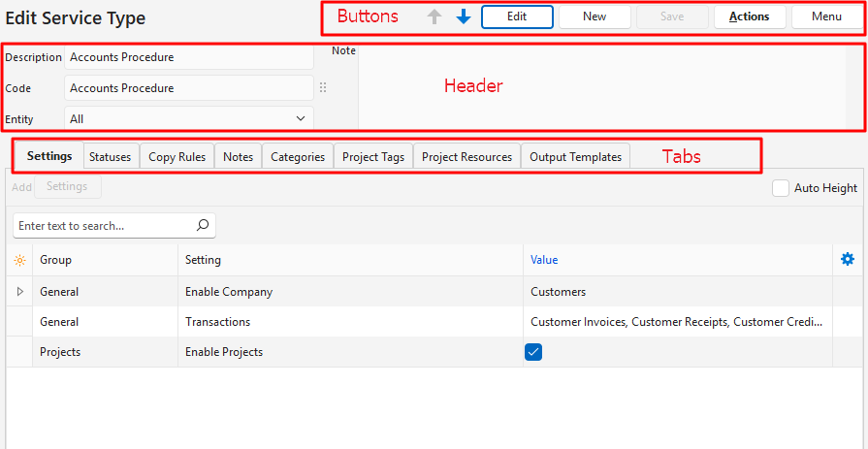
Task: Click the New button
Action: [595, 16]
